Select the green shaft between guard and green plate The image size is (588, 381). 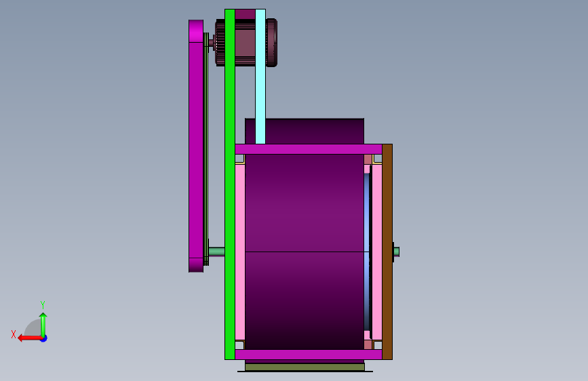point(216,252)
